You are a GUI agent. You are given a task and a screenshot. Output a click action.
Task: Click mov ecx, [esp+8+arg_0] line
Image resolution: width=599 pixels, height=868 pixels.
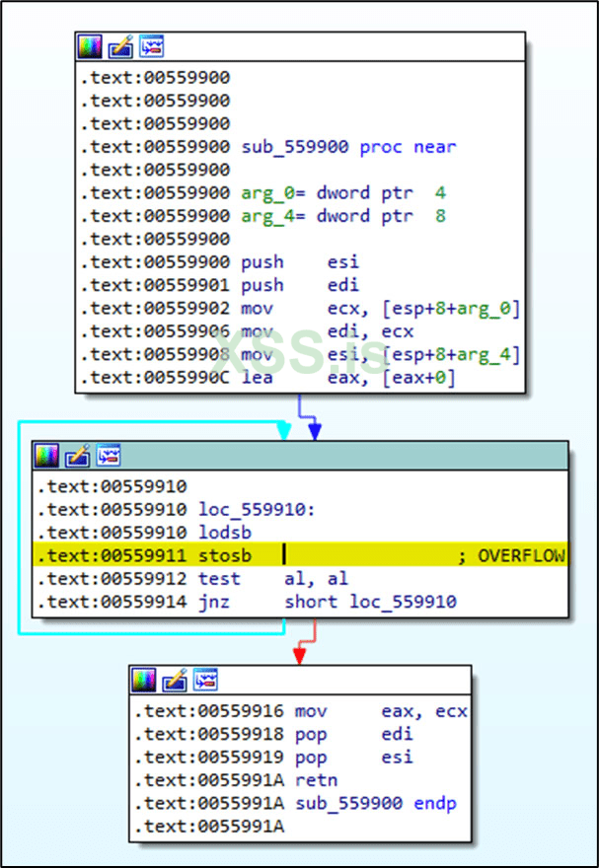coord(381,309)
